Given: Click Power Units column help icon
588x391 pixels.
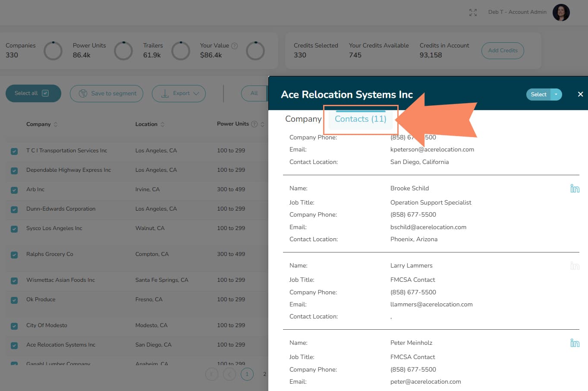Looking at the screenshot, I should coord(254,124).
